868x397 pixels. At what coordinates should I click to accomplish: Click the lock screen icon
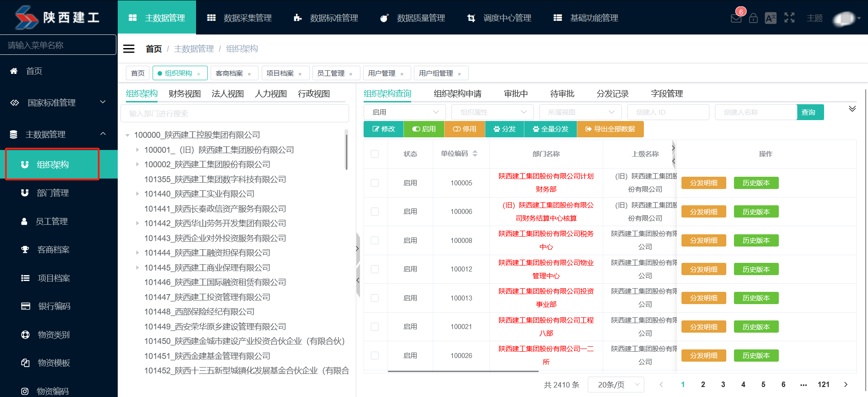pos(753,18)
